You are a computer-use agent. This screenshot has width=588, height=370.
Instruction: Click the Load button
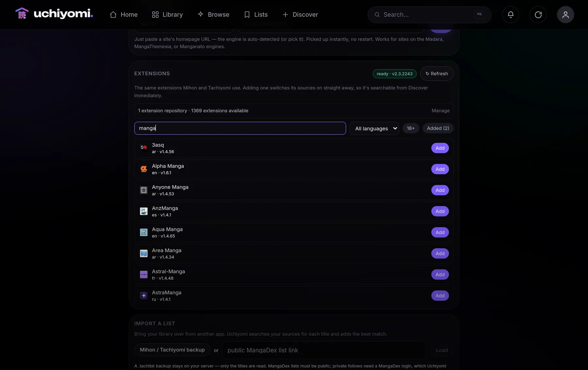click(442, 350)
